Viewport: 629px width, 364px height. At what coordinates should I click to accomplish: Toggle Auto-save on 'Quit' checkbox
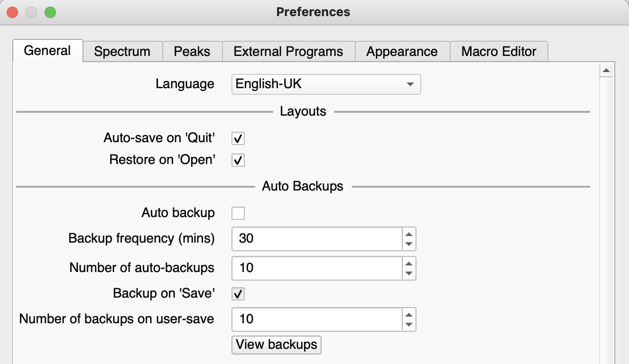[x=238, y=138]
